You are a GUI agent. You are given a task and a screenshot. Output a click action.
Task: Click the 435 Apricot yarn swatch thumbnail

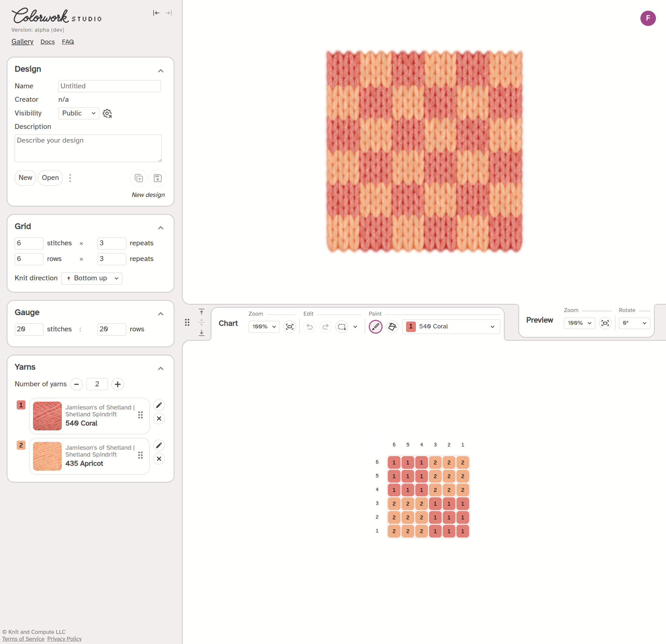coord(47,456)
